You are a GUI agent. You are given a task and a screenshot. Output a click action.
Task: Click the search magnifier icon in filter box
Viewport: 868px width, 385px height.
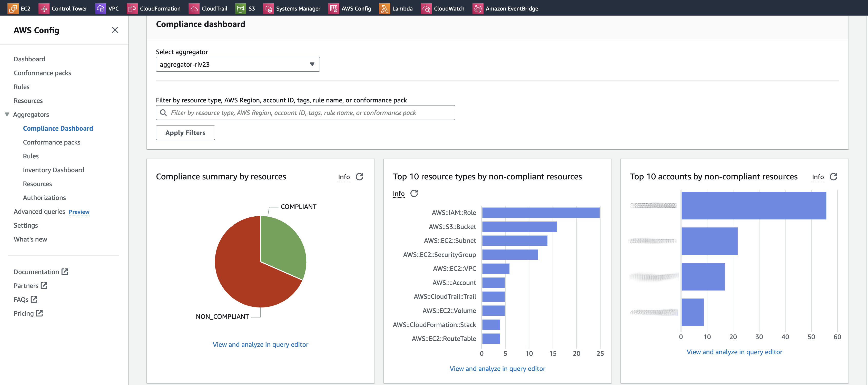point(163,113)
